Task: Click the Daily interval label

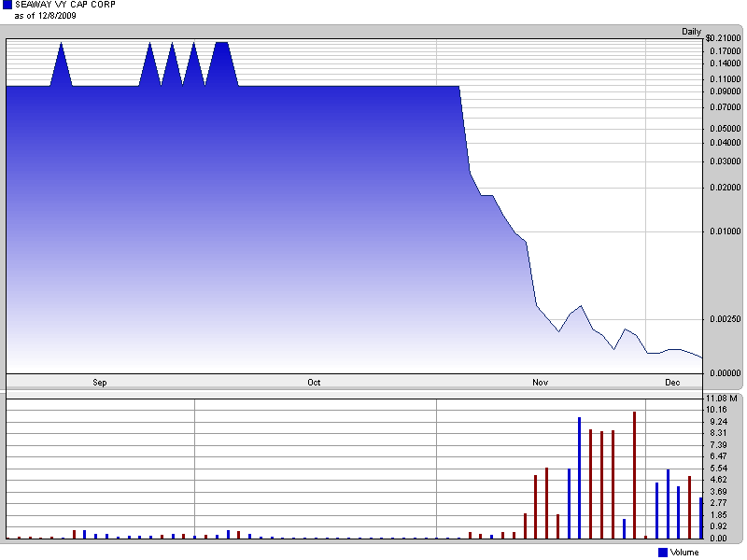Action: pyautogui.click(x=691, y=32)
